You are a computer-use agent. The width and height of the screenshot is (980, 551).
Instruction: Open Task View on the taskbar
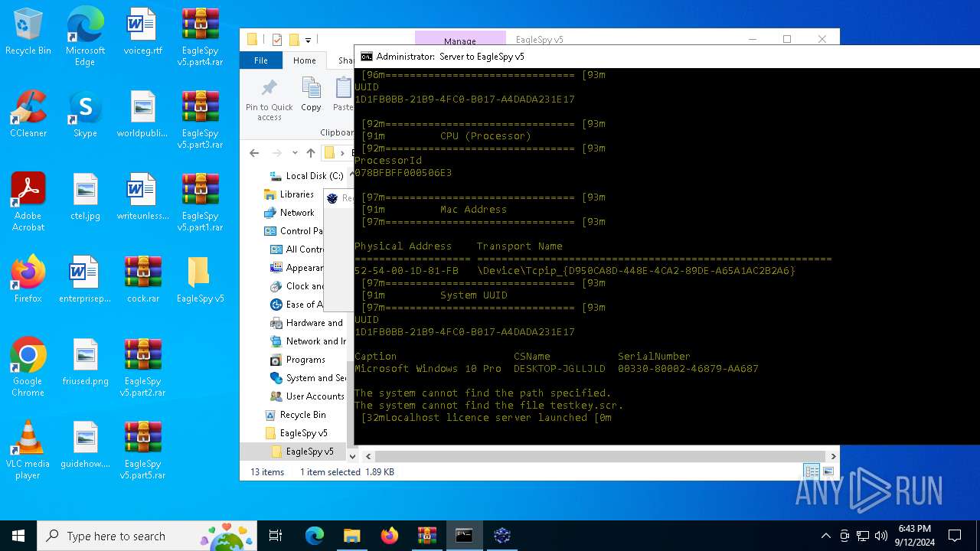pos(276,536)
